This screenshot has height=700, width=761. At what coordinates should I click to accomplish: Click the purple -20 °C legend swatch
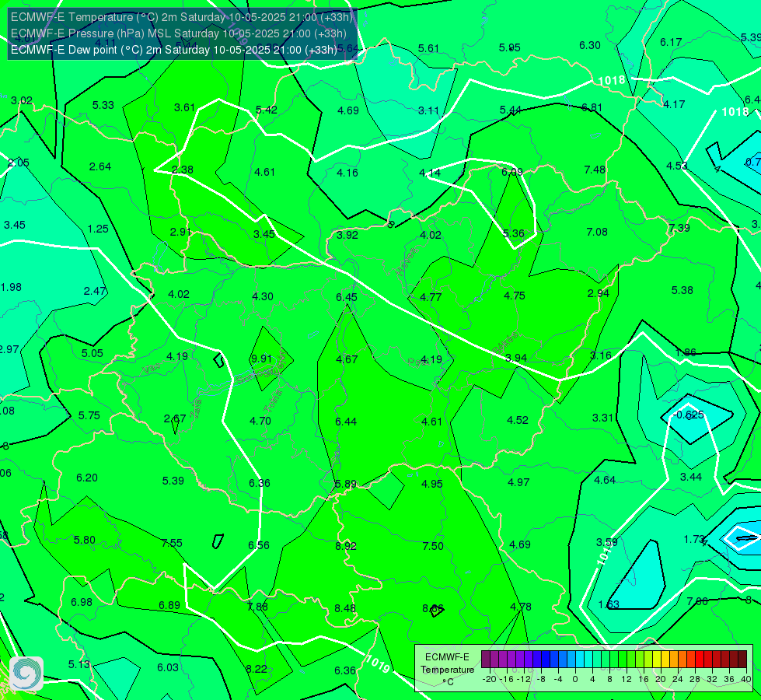click(486, 660)
